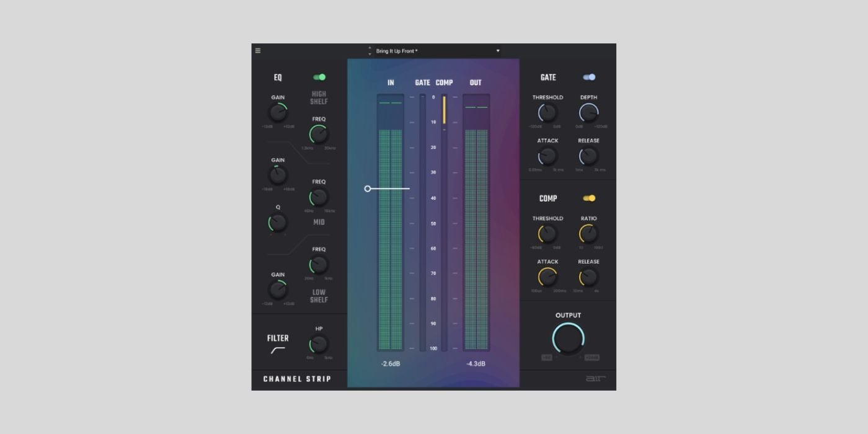The image size is (868, 434).
Task: Click the IN level meter
Action: click(391, 223)
